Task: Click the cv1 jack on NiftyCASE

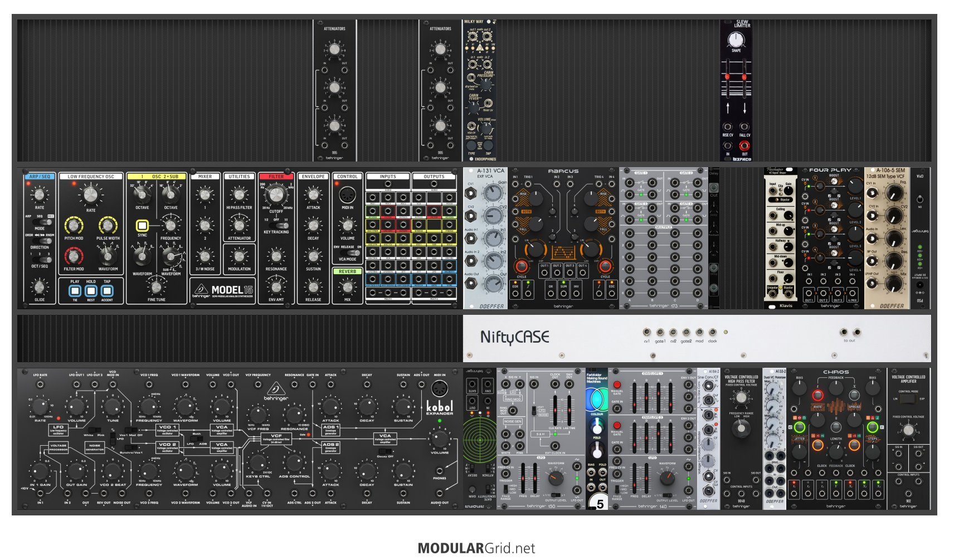Action: (x=646, y=333)
